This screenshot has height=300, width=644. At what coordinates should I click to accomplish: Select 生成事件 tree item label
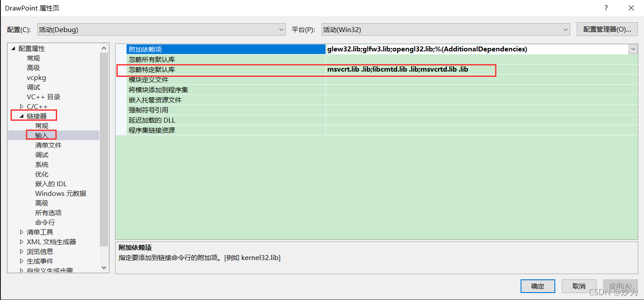[x=40, y=261]
